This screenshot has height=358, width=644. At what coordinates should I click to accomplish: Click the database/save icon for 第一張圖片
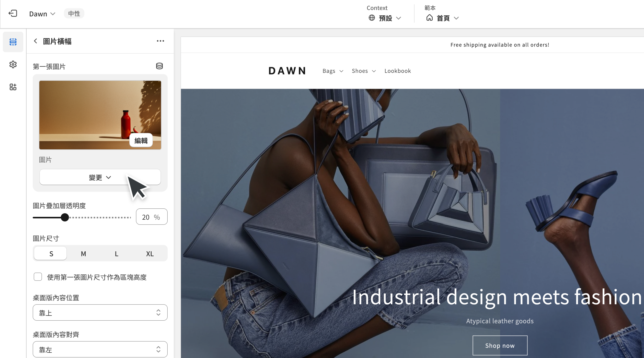pyautogui.click(x=159, y=66)
